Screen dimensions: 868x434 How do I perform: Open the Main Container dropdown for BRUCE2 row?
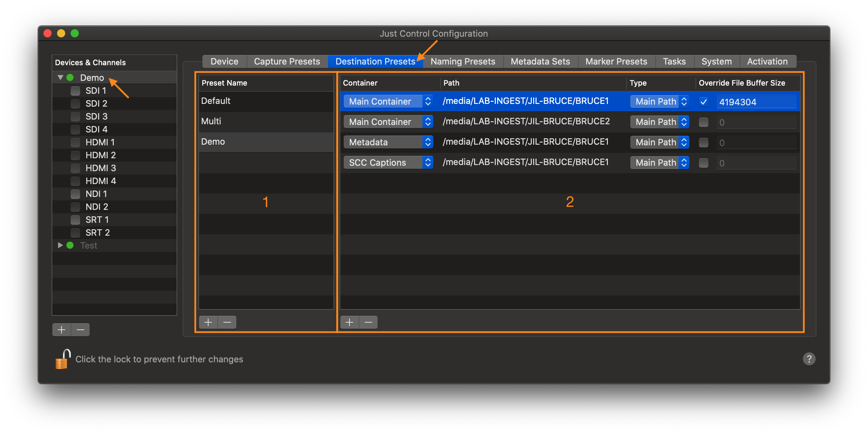pos(388,122)
